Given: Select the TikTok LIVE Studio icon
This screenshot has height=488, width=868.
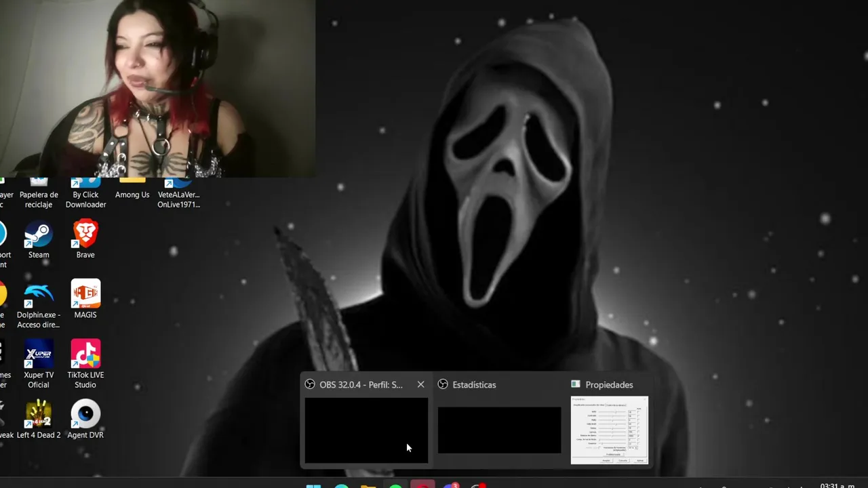Looking at the screenshot, I should 85,365.
